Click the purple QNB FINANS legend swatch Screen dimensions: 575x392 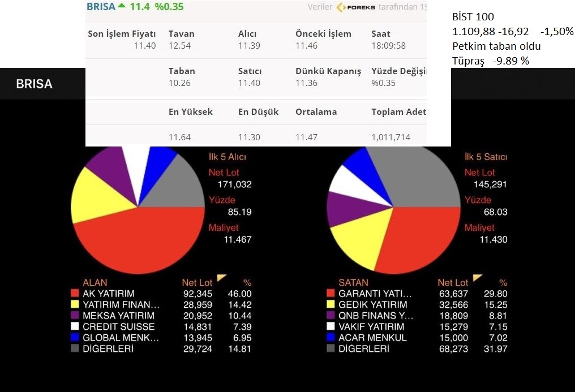(331, 315)
